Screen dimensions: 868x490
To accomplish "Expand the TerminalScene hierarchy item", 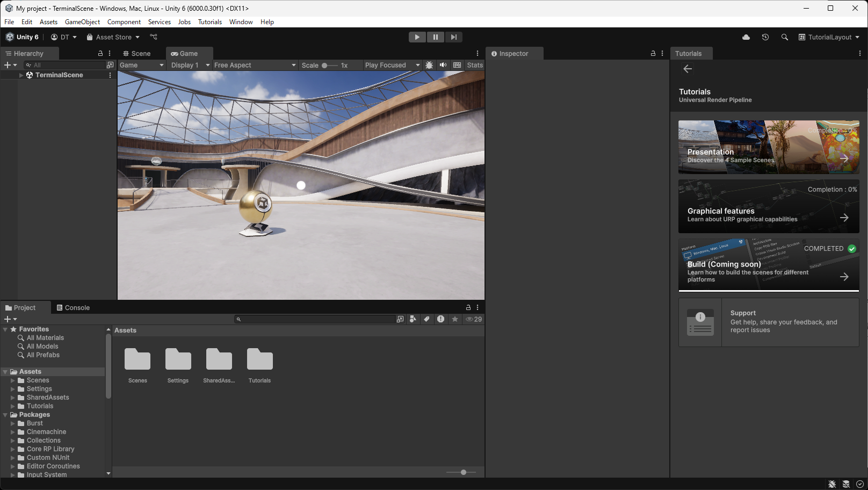I will tap(21, 75).
